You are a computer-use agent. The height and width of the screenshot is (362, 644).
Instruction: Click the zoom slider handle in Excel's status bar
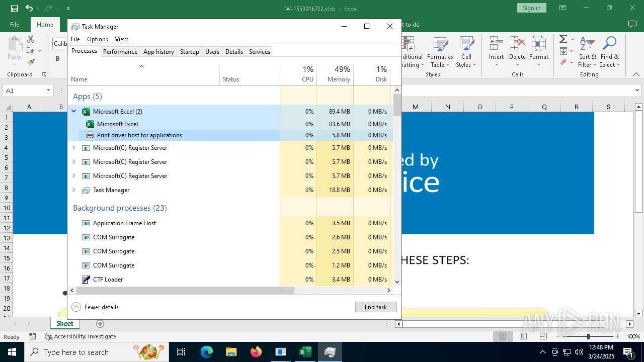(588, 336)
